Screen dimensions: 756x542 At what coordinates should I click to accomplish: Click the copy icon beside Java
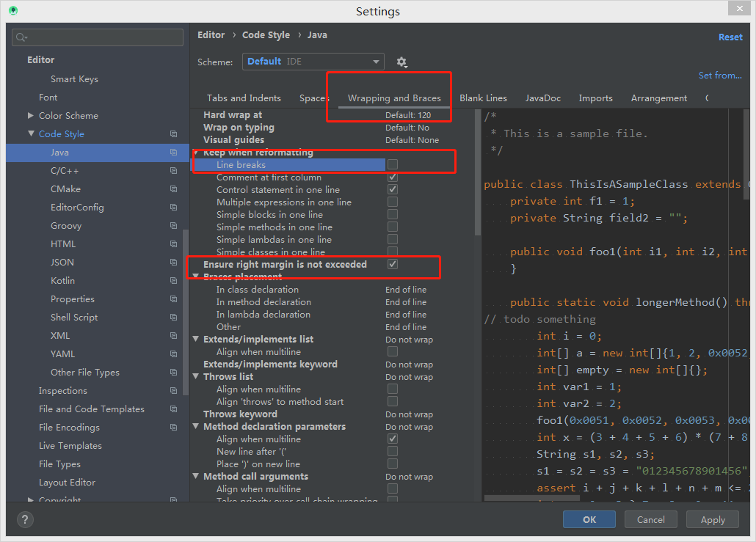coord(173,153)
